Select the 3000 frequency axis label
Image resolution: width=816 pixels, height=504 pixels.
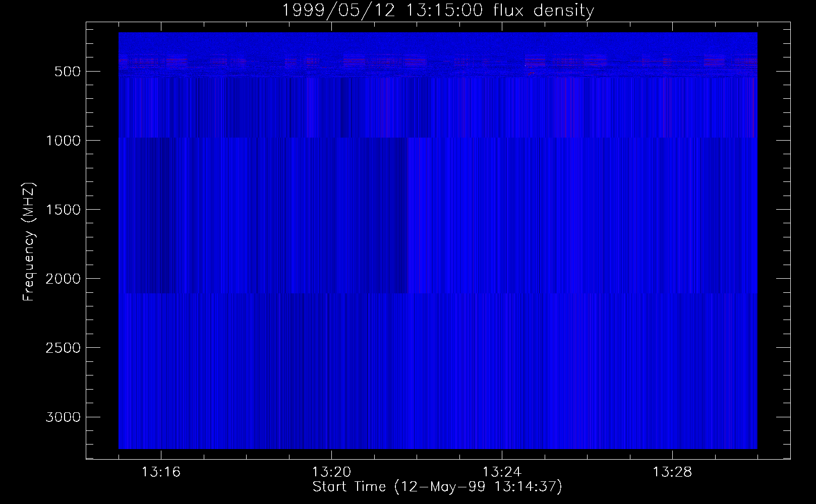63,417
